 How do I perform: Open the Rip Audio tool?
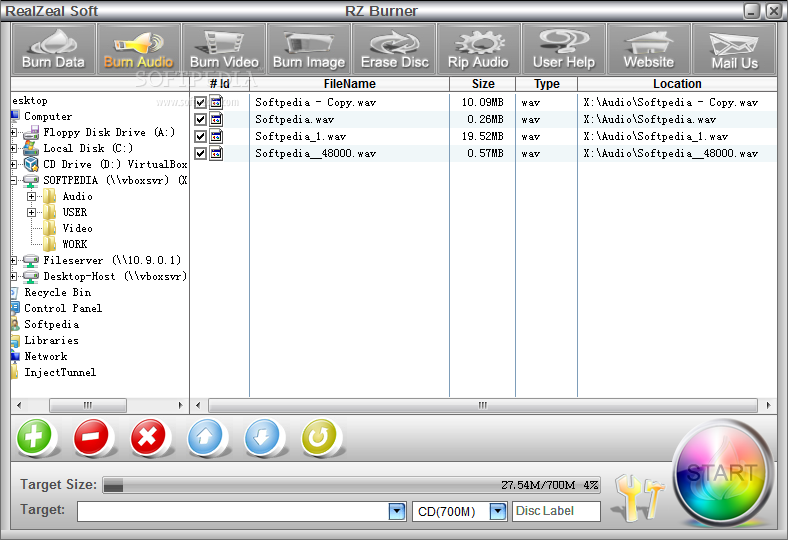point(478,49)
